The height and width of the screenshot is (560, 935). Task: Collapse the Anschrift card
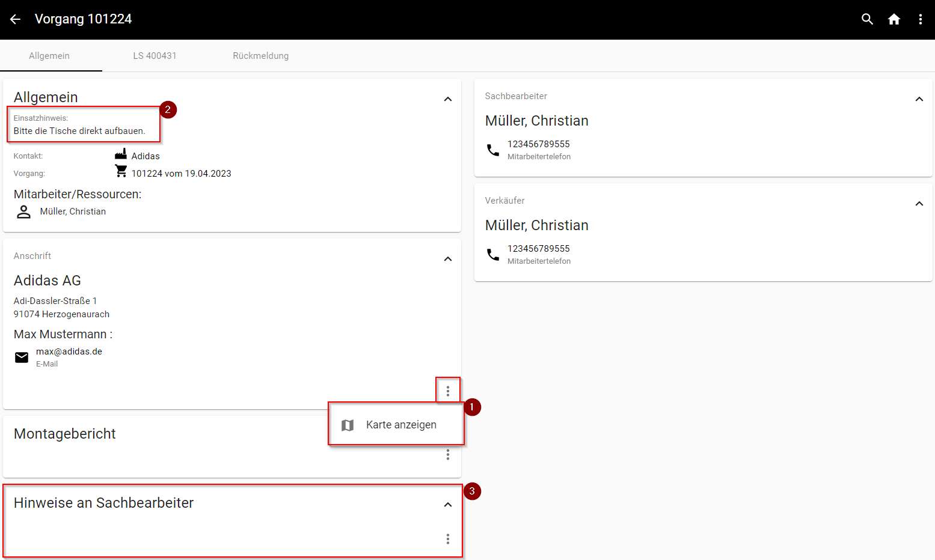coord(448,259)
